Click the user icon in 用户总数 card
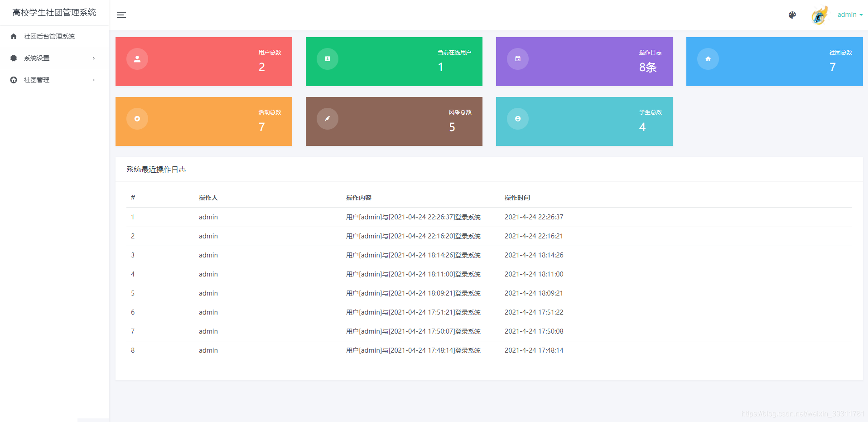The width and height of the screenshot is (868, 422). (x=137, y=59)
